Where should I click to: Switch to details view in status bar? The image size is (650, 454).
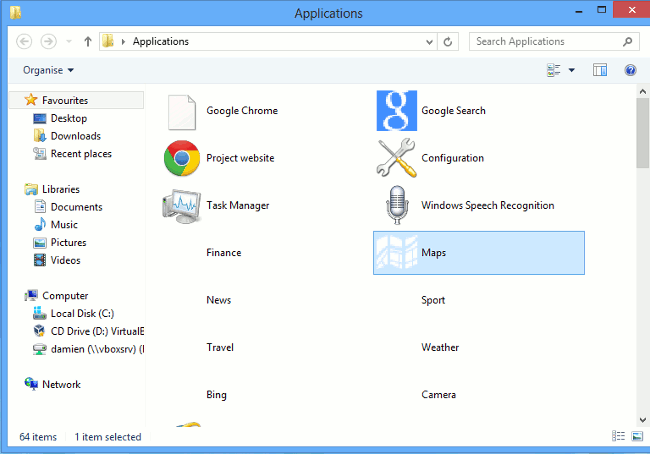[x=618, y=436]
